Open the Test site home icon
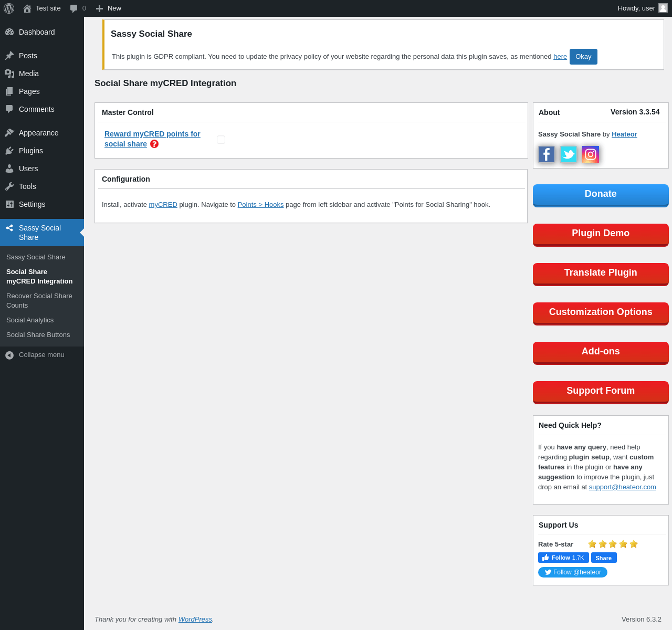672x630 pixels. (27, 8)
